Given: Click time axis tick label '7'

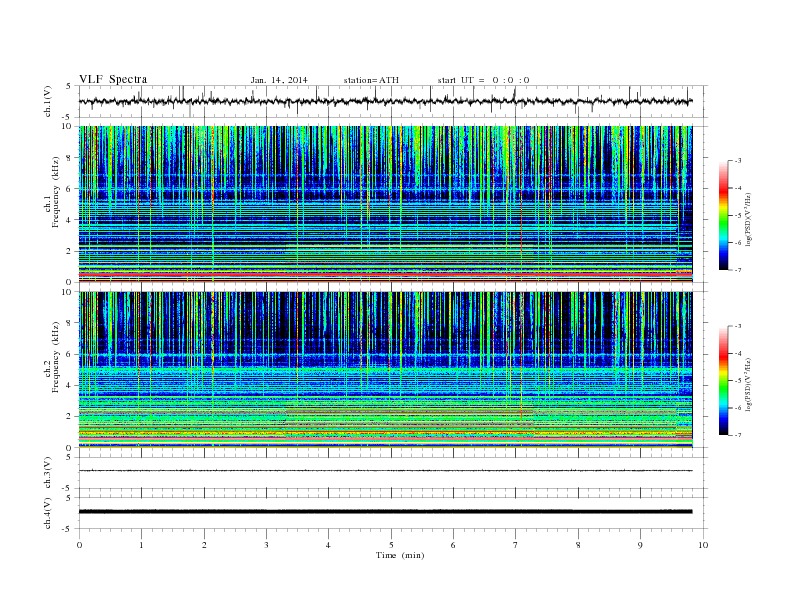Looking at the screenshot, I should click(x=516, y=545).
